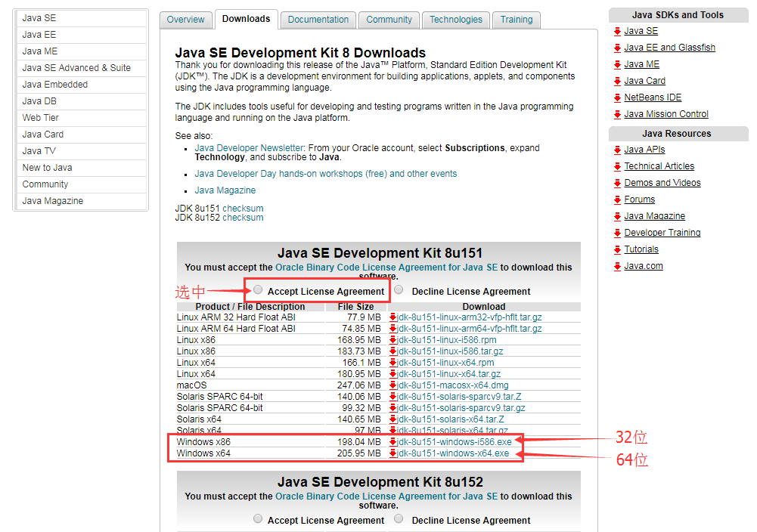Image resolution: width=757 pixels, height=532 pixels.
Task: Open Java Magazine link under See also
Action: pos(225,190)
